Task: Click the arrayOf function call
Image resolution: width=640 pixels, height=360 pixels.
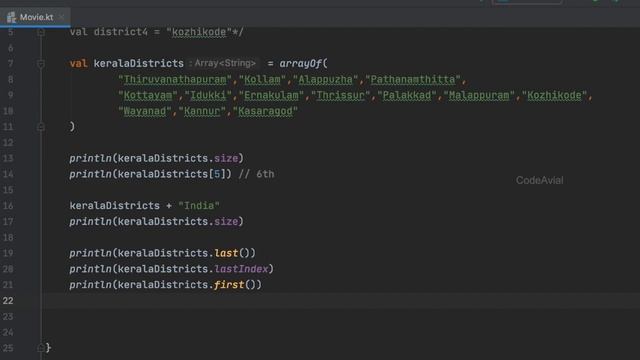Action: pos(301,64)
